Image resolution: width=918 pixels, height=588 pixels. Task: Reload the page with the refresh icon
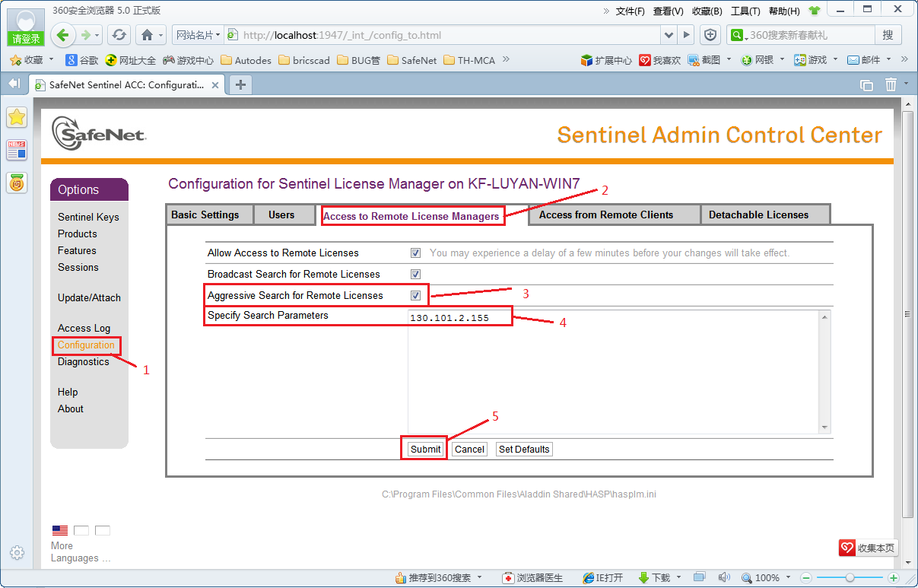119,35
